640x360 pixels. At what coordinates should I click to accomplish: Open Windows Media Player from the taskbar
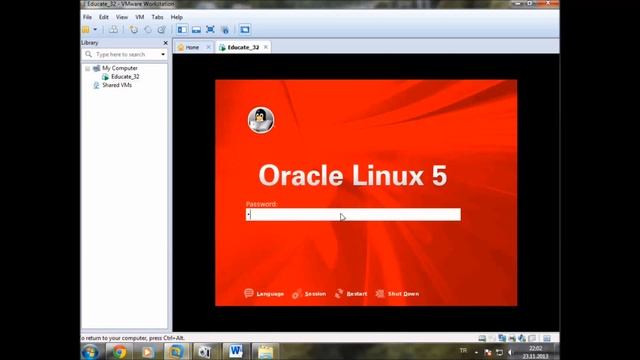[148, 352]
